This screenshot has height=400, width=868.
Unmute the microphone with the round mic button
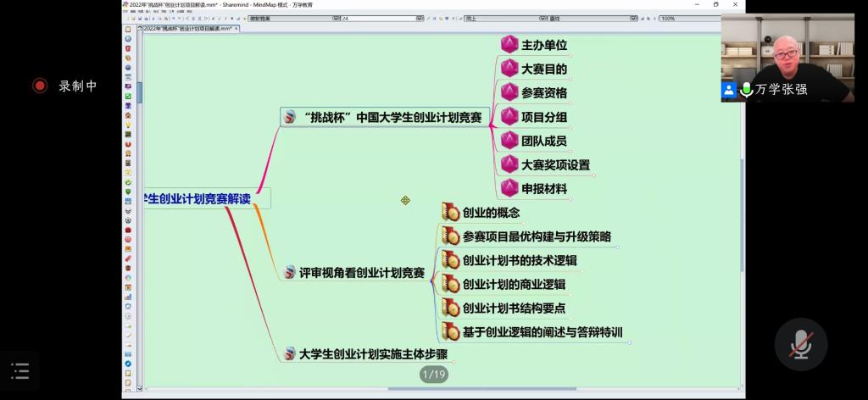[x=800, y=344]
